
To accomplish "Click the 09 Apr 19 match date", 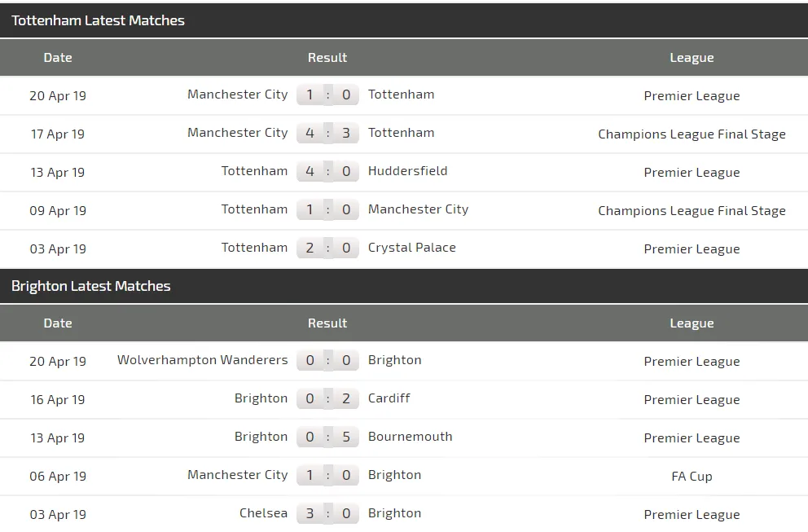I will [58, 210].
